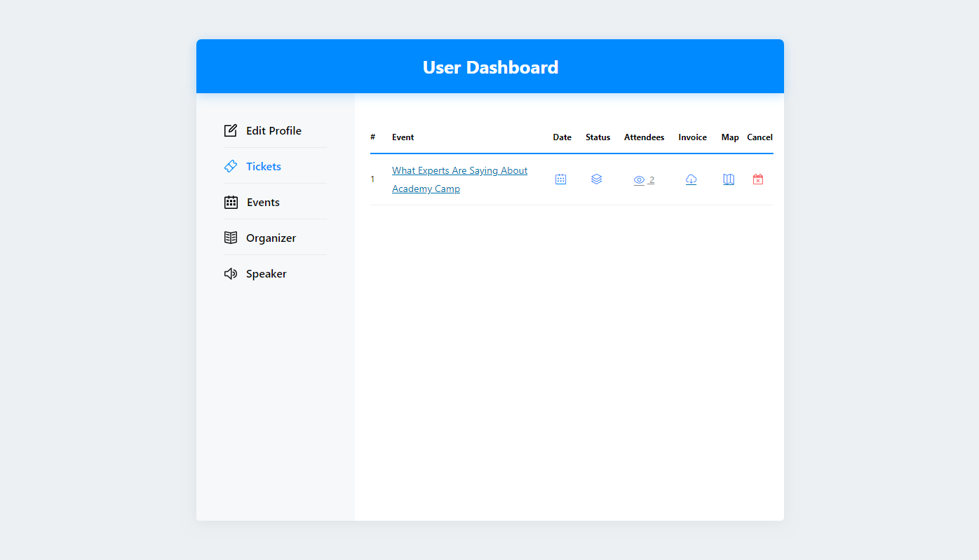This screenshot has width=979, height=560.
Task: Open the Organizer section
Action: point(260,238)
